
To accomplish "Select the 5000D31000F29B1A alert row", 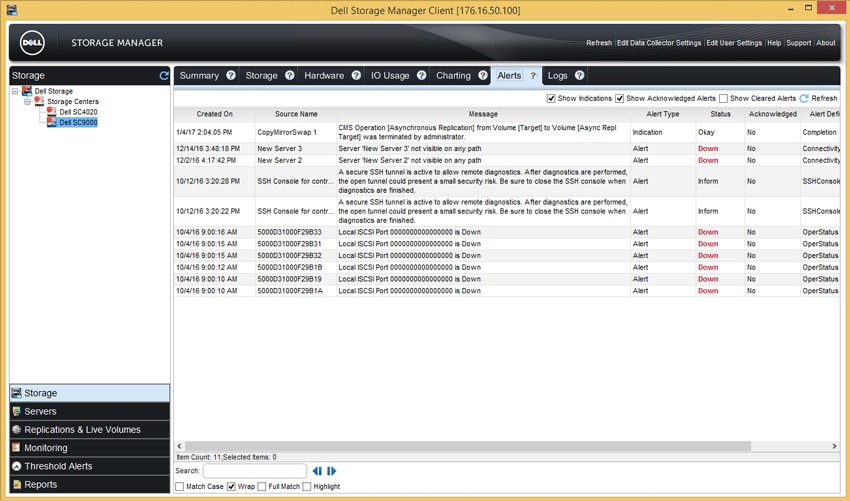I will pyautogui.click(x=507, y=291).
